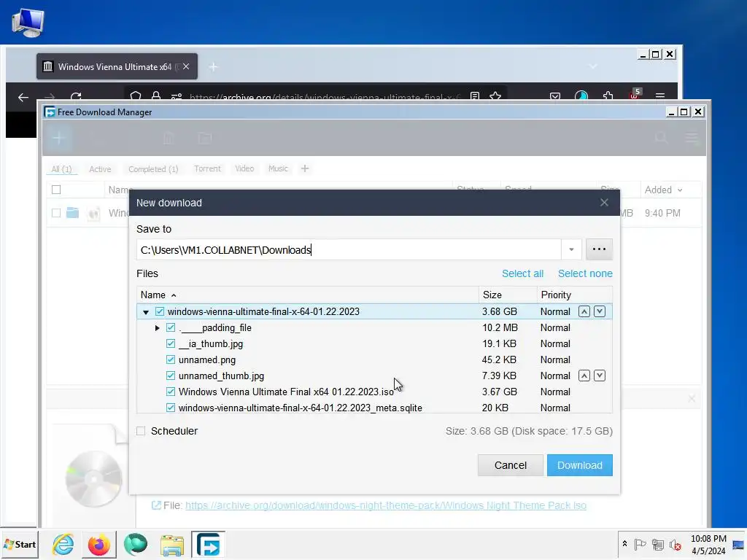Lower priority of root folder row
This screenshot has height=560, width=747.
pos(600,311)
